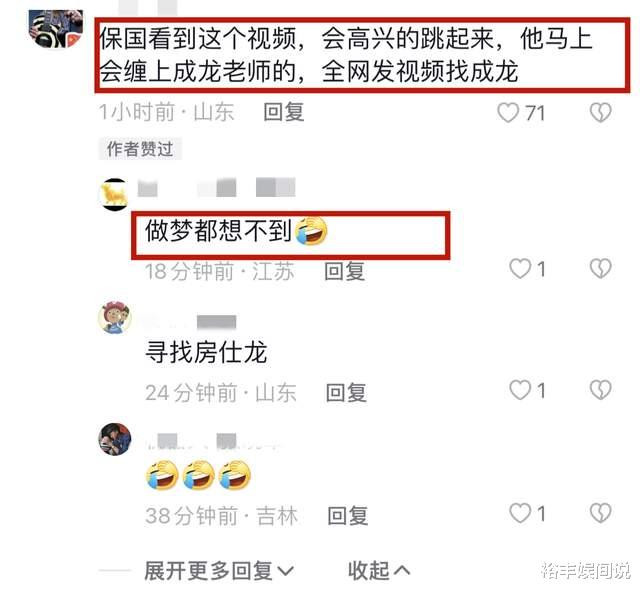Dislike the 做梦都想不到 reply
Viewport: 640px width, 592px height.
pos(600,269)
